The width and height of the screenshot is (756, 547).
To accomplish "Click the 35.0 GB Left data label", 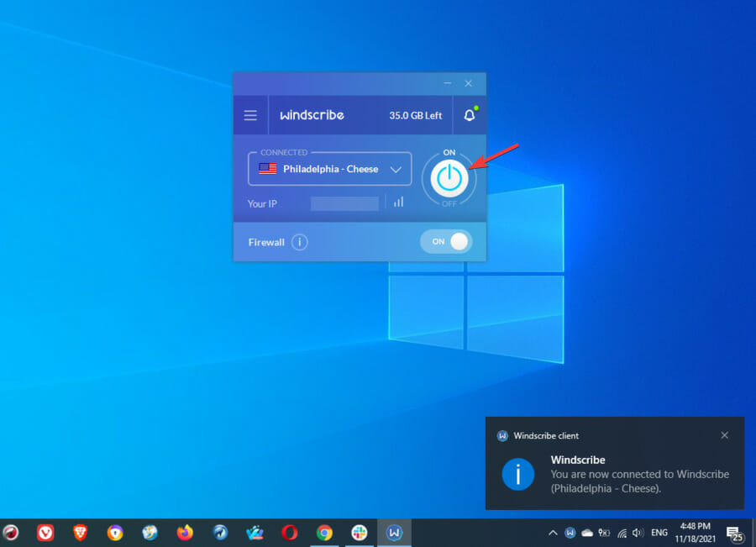I will 415,115.
